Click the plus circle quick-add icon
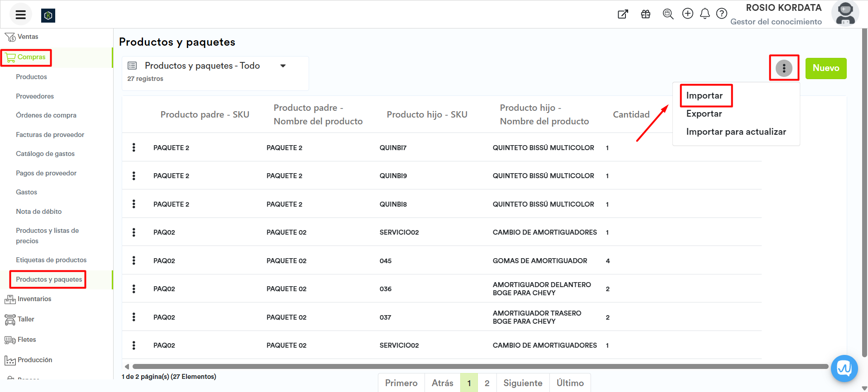Viewport: 868px width, 392px height. coord(687,14)
